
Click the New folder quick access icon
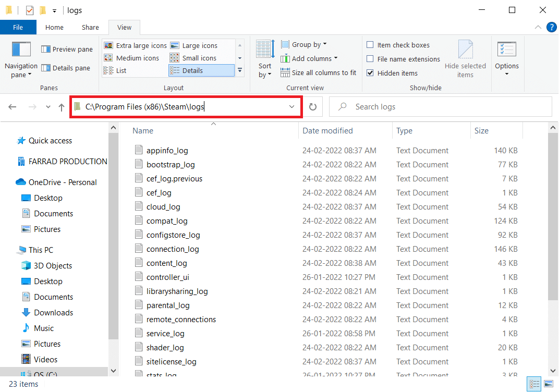[x=43, y=10]
